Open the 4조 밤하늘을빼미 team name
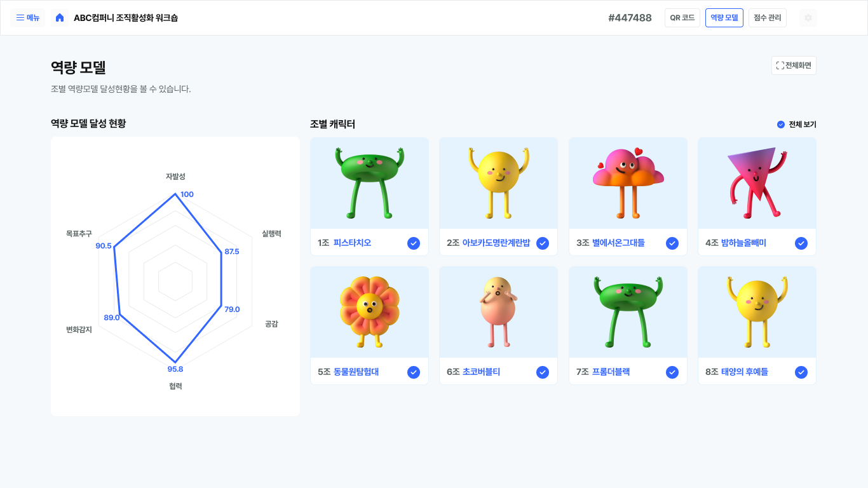Viewport: 868px width, 488px height. [743, 243]
